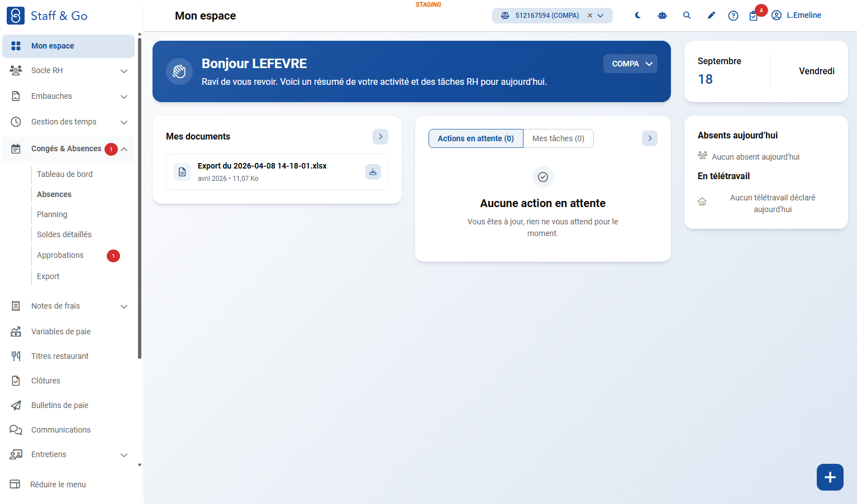Expand Socle RH menu section
Viewport: 857px width, 504px height.
click(68, 70)
